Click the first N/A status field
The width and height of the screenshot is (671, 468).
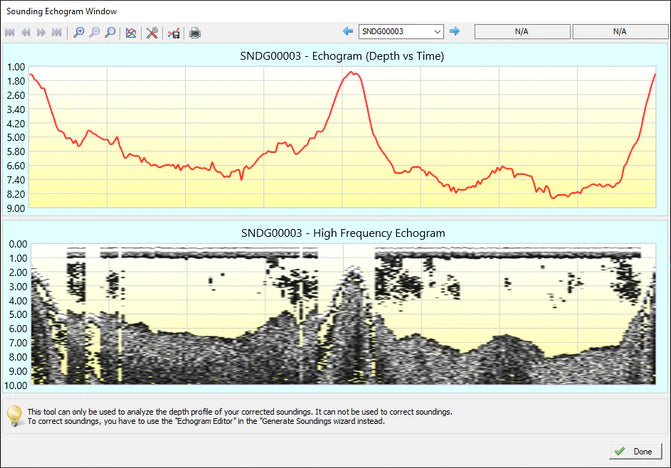point(521,31)
